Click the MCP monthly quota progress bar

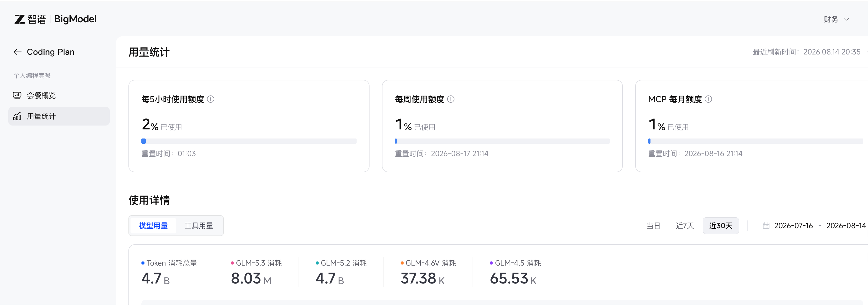pos(756,141)
